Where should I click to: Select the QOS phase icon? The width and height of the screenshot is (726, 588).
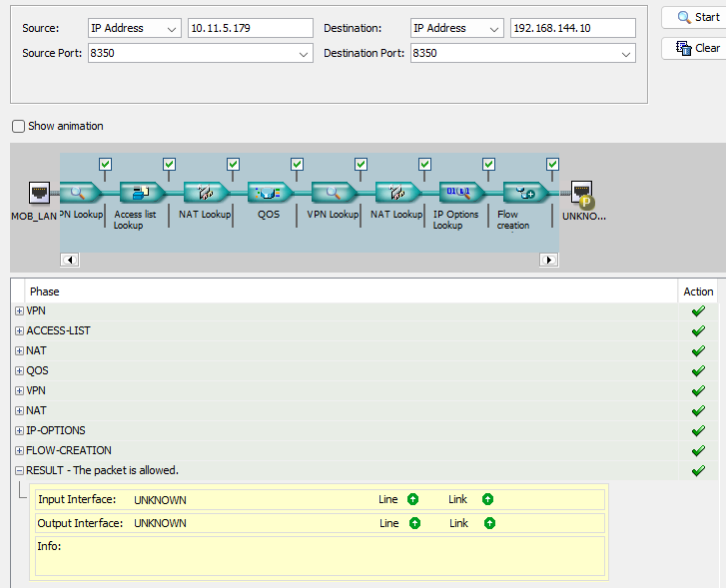point(270,192)
